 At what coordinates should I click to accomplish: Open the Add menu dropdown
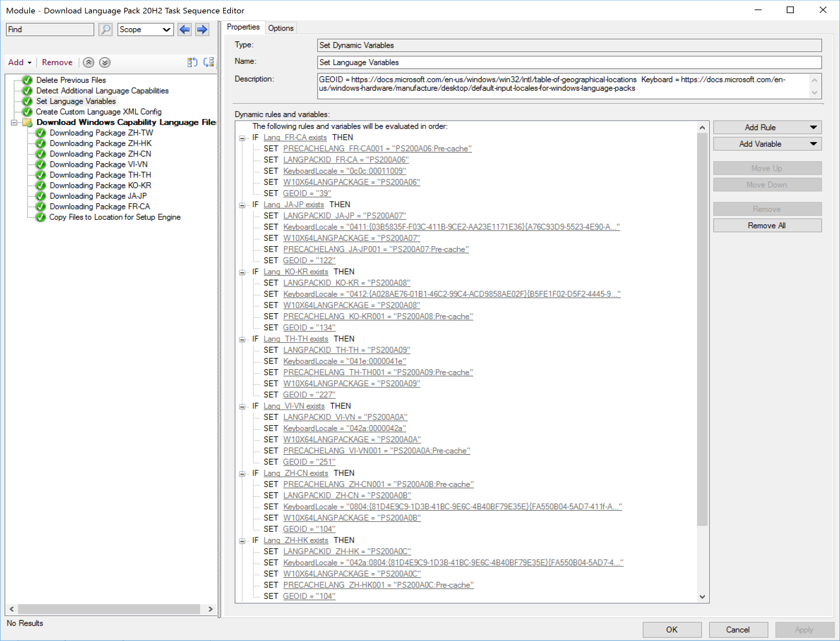click(x=20, y=62)
